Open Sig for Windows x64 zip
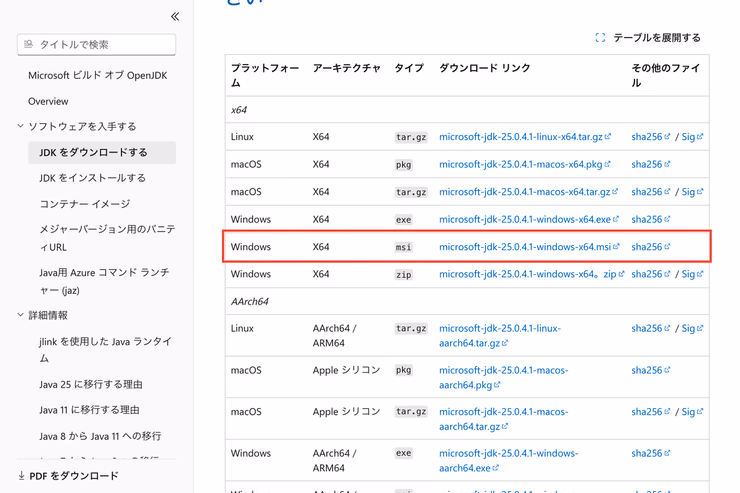 click(x=692, y=274)
